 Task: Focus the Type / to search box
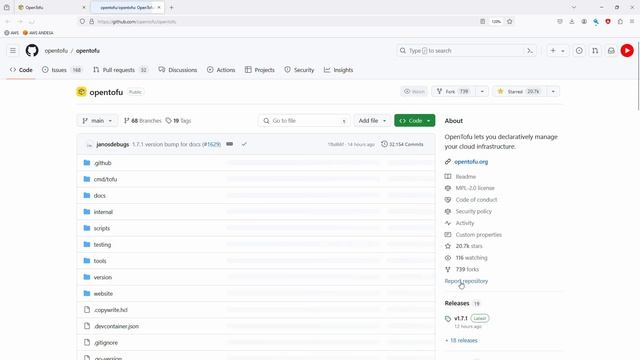467,51
